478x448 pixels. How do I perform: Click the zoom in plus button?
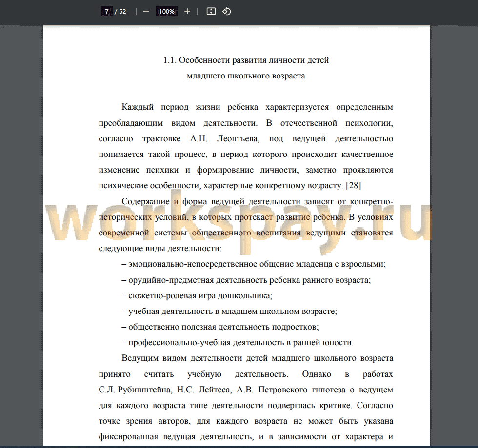(x=187, y=12)
